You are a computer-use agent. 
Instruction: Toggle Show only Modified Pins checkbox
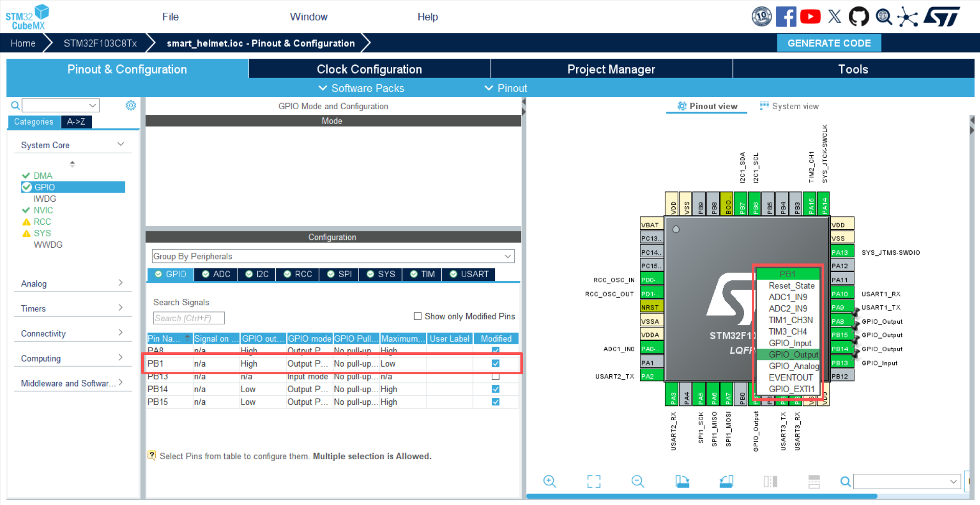click(x=417, y=316)
